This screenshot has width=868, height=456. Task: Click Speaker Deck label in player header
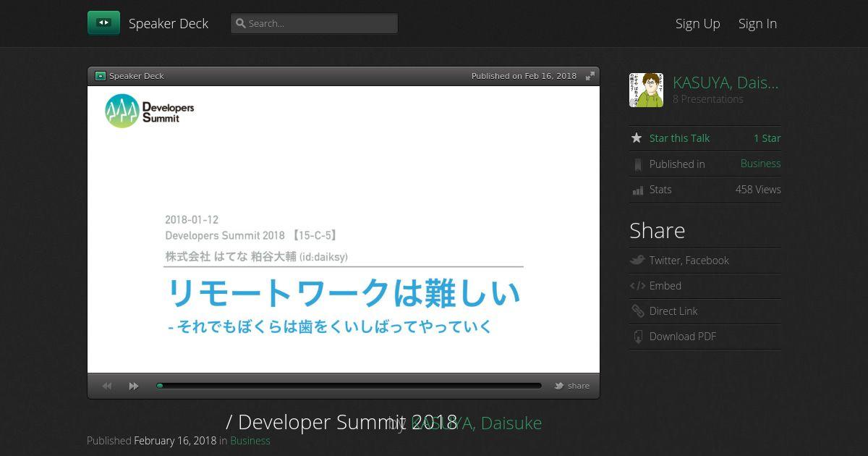coord(137,76)
